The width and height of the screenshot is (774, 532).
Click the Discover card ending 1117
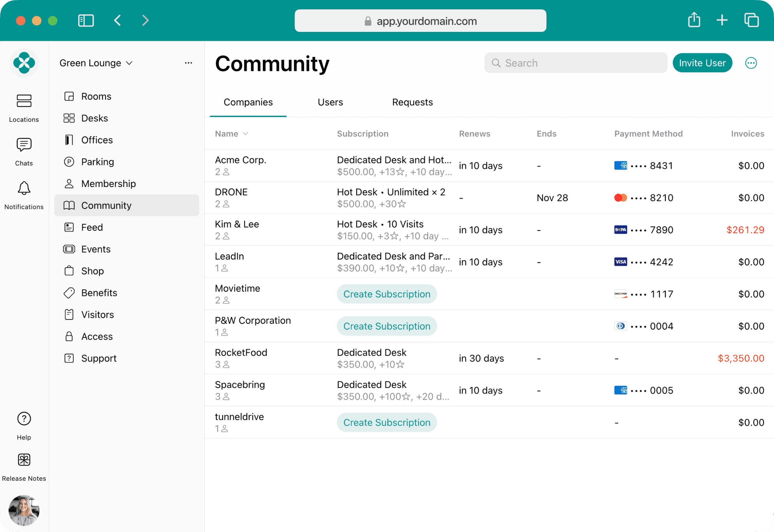[x=644, y=294]
